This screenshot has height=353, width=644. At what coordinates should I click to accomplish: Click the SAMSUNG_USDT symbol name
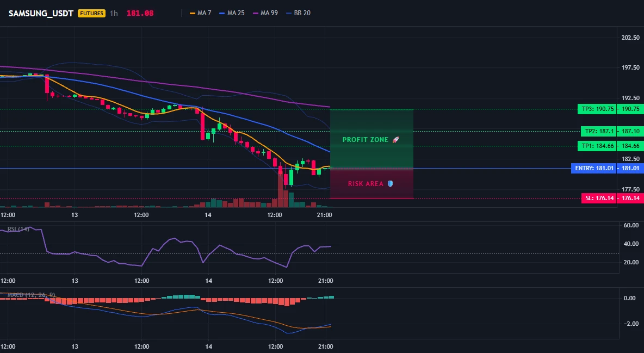[x=41, y=13]
